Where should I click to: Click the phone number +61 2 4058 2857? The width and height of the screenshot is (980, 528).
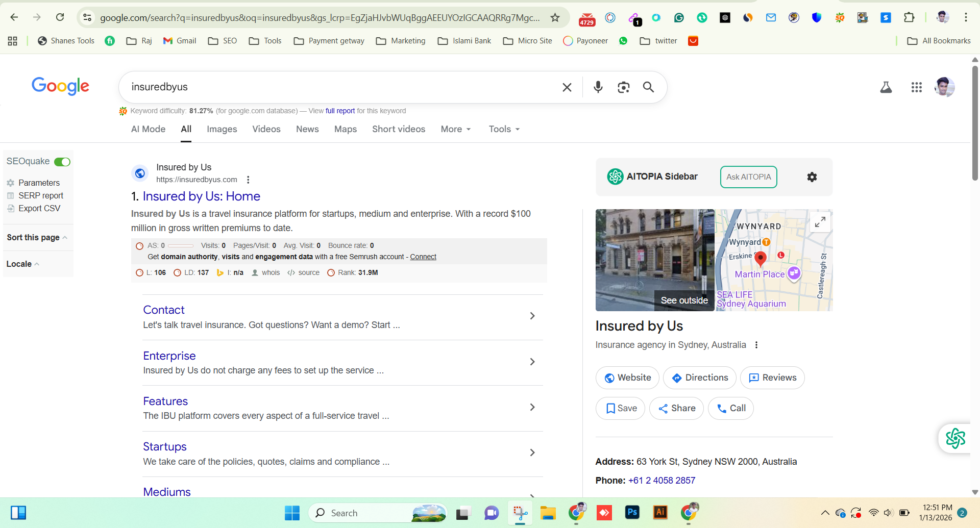661,481
